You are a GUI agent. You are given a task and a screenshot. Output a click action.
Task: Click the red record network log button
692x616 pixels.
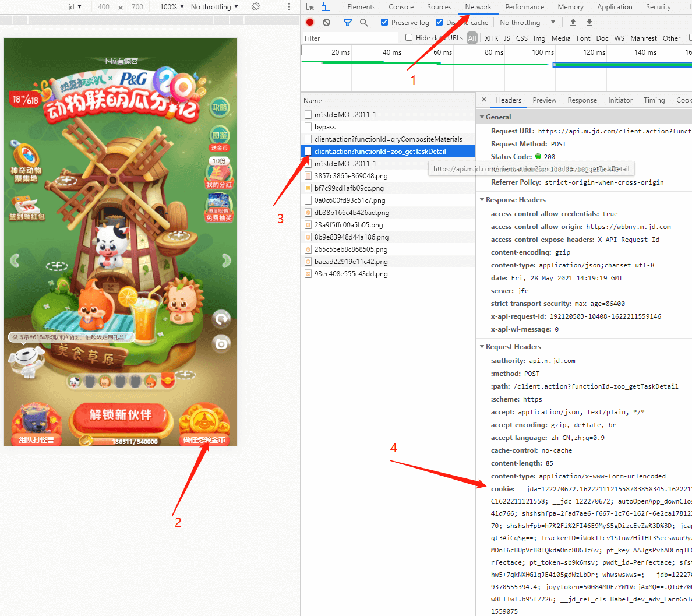click(310, 22)
